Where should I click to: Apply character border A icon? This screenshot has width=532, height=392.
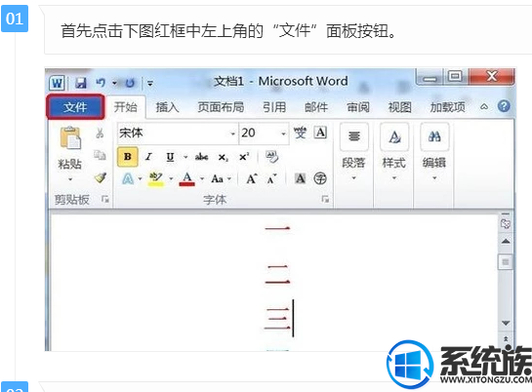point(320,133)
